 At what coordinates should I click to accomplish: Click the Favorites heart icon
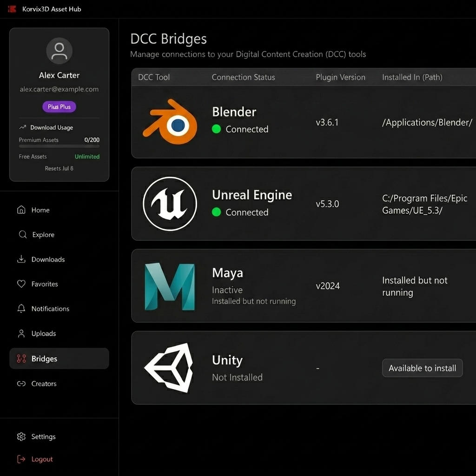(21, 284)
